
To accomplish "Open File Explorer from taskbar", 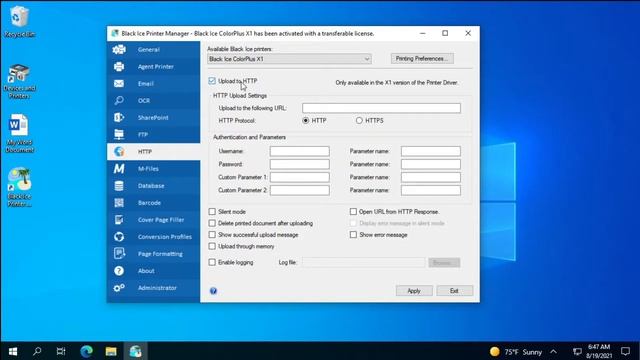I will click(111, 351).
